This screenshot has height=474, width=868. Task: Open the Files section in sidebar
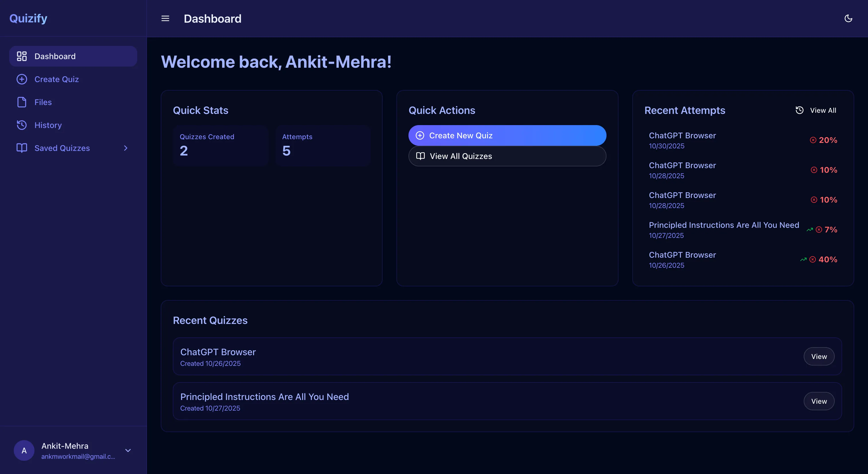coord(43,102)
